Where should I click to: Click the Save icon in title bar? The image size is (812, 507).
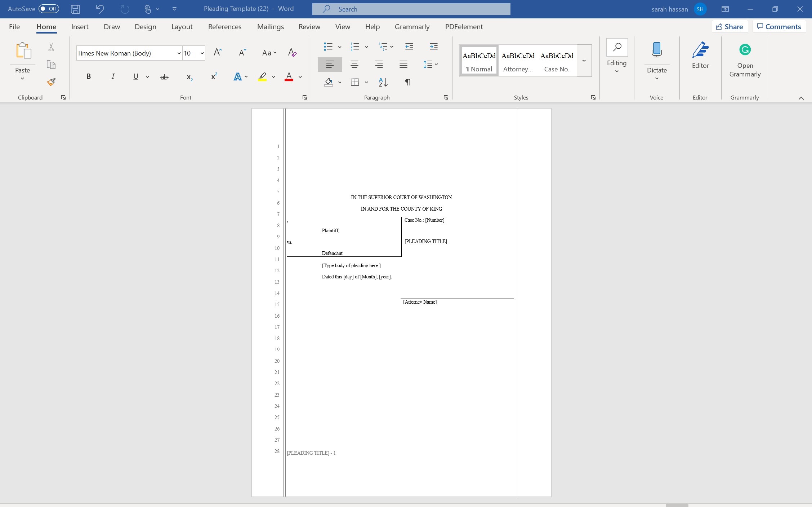tap(75, 9)
